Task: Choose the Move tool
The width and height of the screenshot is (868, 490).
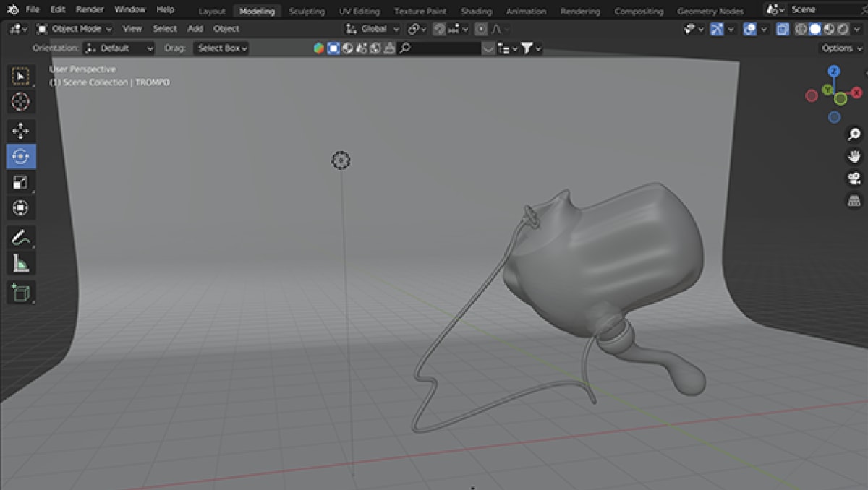Action: [21, 131]
